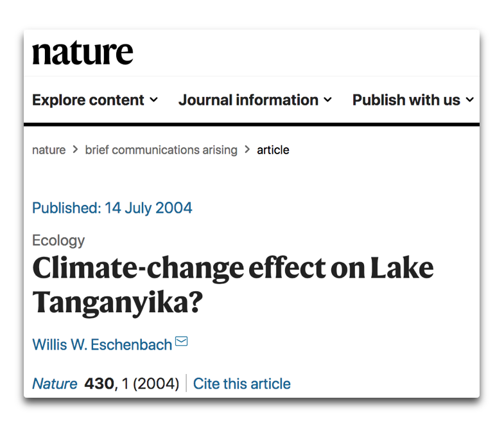Click the Ecology subject label
504x426 pixels.
pos(58,240)
